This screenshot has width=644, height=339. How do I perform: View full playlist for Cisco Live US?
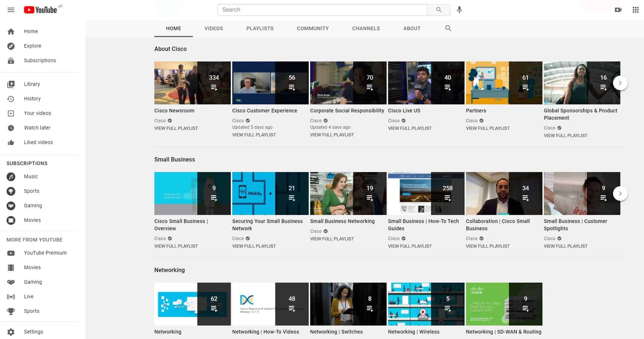[410, 128]
